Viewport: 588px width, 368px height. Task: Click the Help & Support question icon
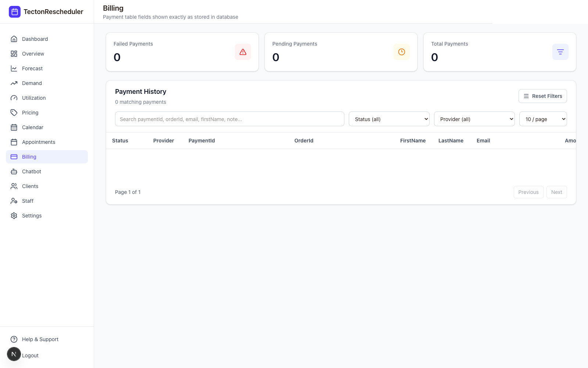tap(14, 339)
